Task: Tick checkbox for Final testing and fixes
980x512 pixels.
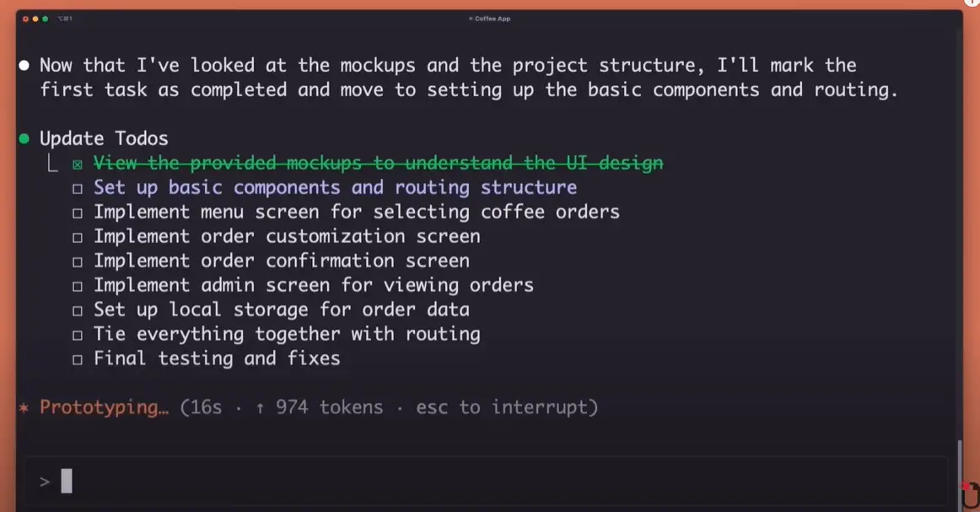Action: pyautogui.click(x=78, y=359)
